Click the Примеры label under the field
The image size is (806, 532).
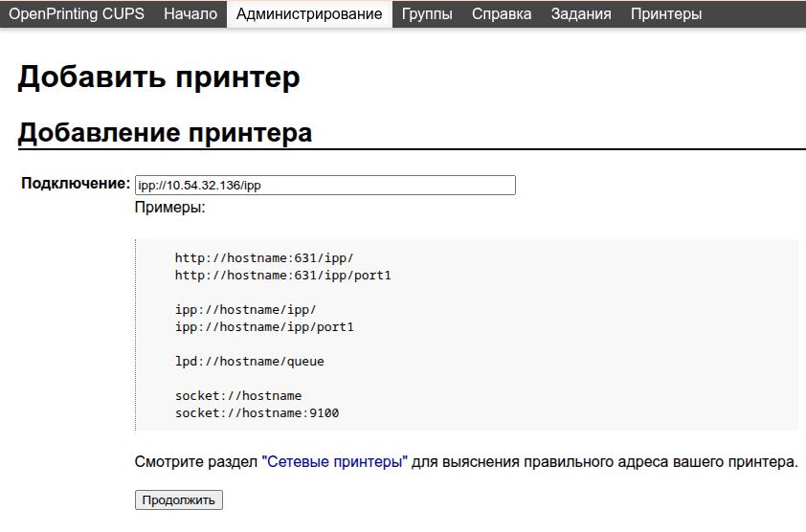[x=170, y=207]
